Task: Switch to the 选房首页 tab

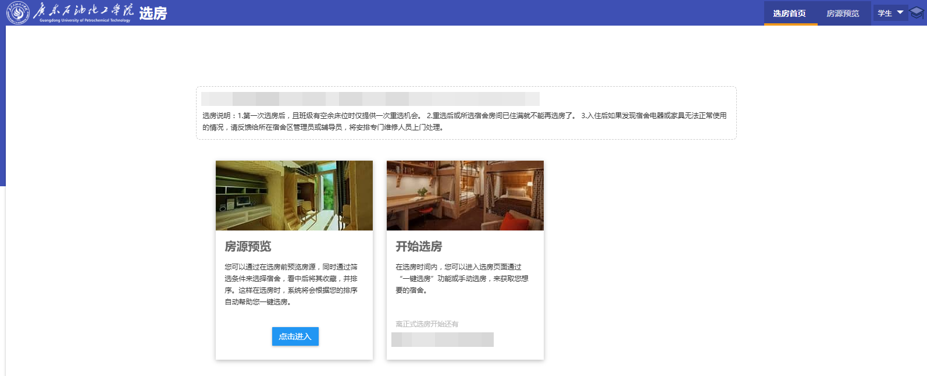Action: pos(790,13)
